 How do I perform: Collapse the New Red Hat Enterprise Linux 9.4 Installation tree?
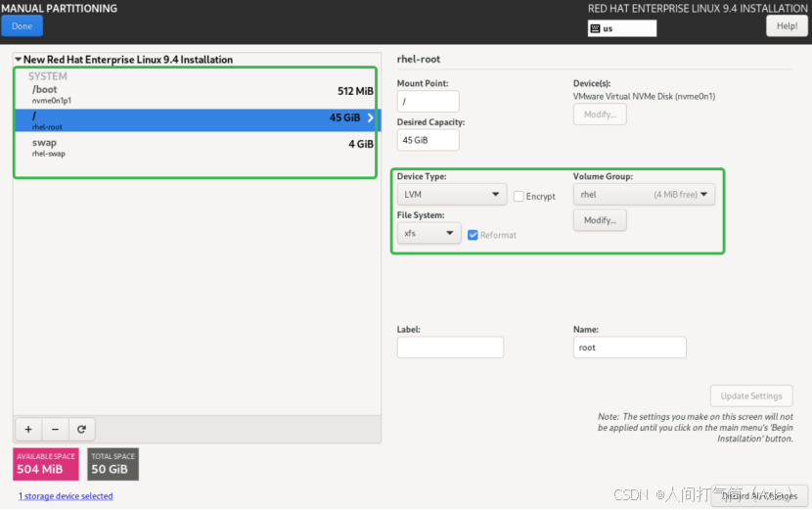pyautogui.click(x=18, y=60)
